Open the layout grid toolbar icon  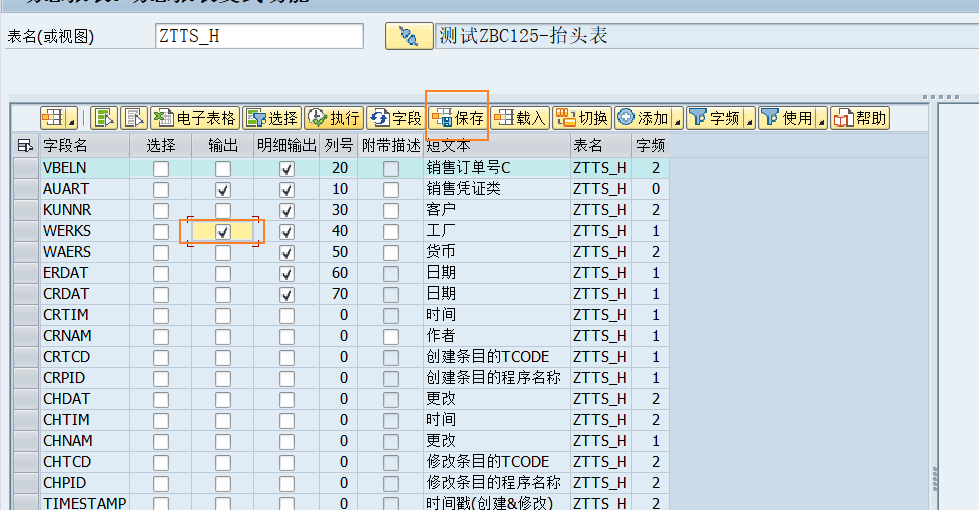54,118
